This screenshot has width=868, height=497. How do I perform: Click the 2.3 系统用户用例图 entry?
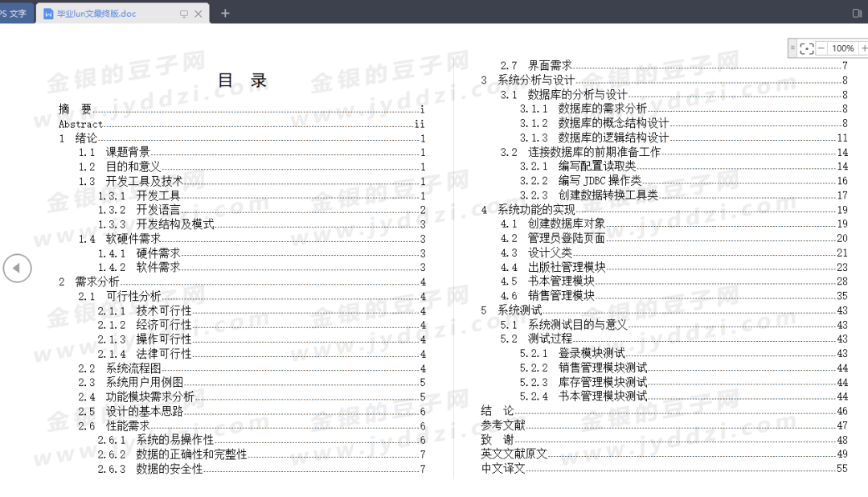(252, 382)
